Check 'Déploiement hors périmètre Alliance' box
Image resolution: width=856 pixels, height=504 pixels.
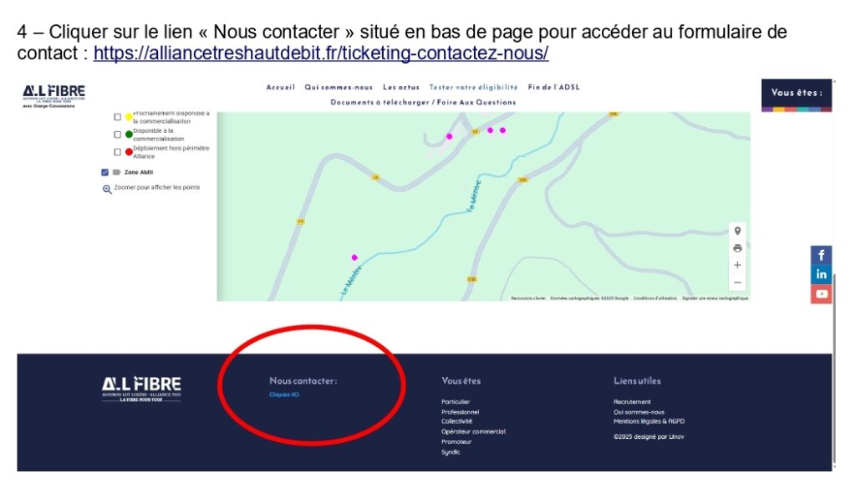[118, 152]
